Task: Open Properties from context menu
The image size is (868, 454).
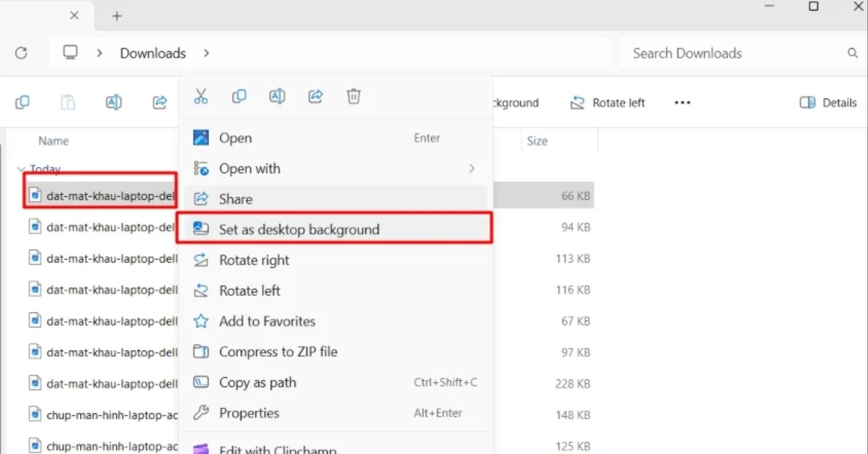Action: click(x=335, y=413)
